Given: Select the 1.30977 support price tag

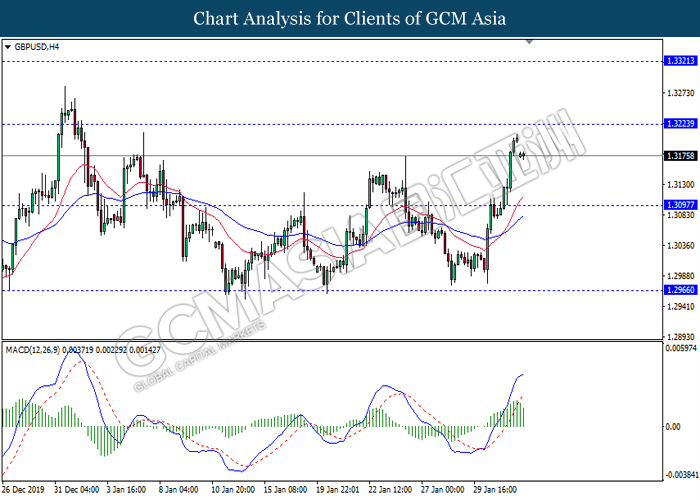Looking at the screenshot, I should coord(680,205).
